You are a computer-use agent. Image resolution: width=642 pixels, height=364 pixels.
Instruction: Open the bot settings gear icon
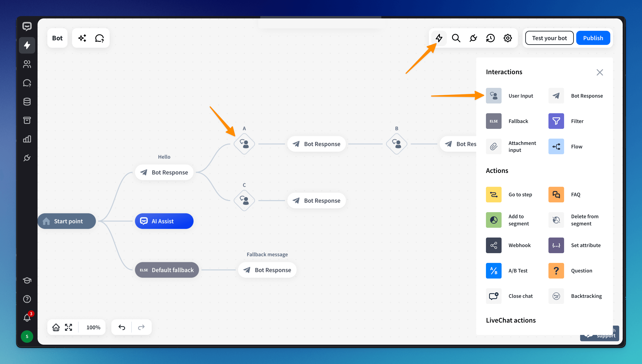[x=507, y=38]
